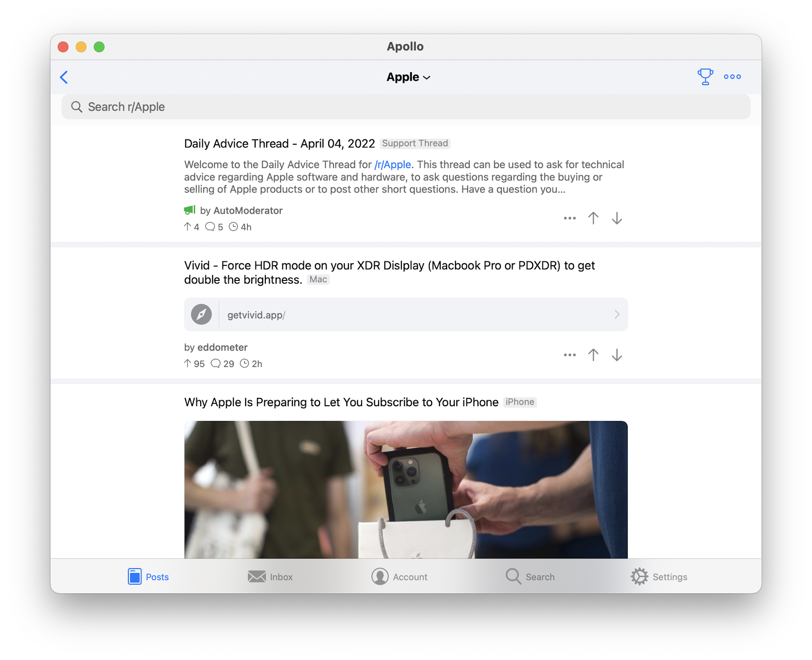812x660 pixels.
Task: Upvote the Daily Advice Thread post
Action: [593, 218]
